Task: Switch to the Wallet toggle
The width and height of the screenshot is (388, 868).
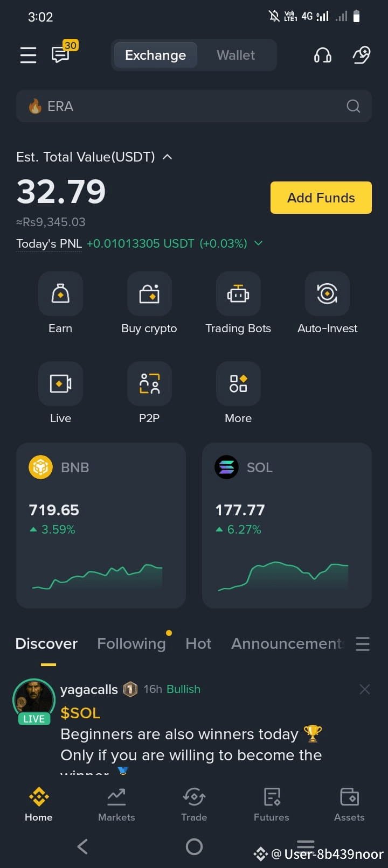Action: (236, 55)
